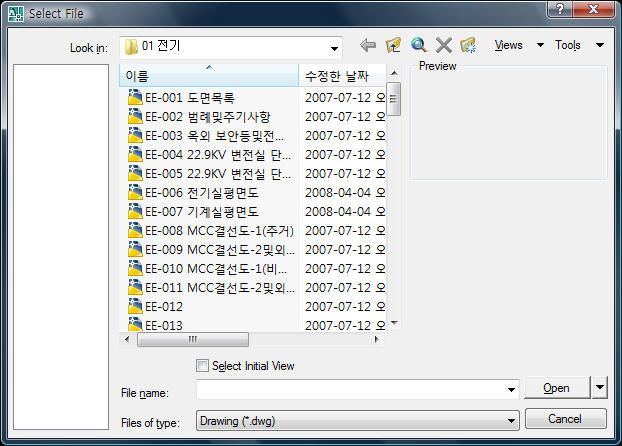
Task: Open the AutoCAD title bar icon menu
Action: pos(16,13)
